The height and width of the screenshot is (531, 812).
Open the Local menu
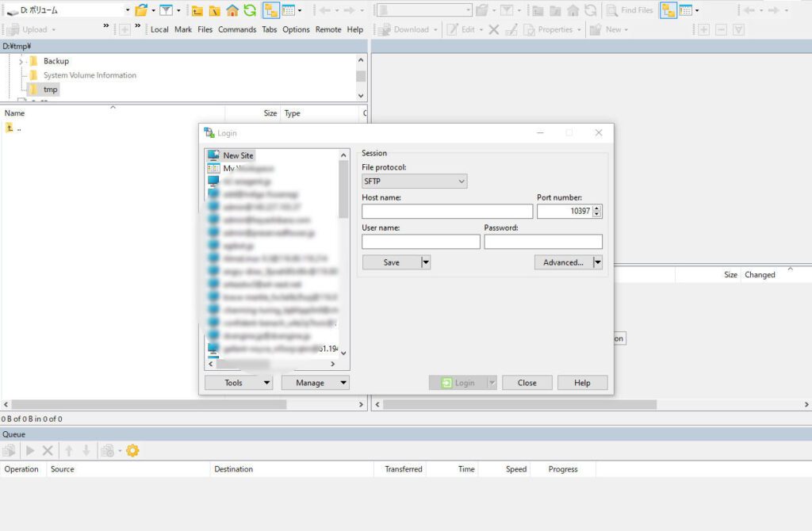pyautogui.click(x=159, y=29)
